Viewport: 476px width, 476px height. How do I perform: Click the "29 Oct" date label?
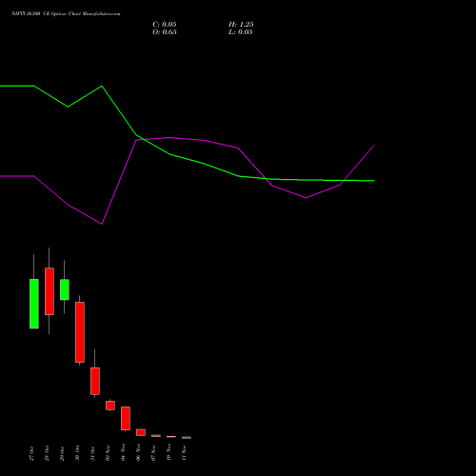click(62, 453)
